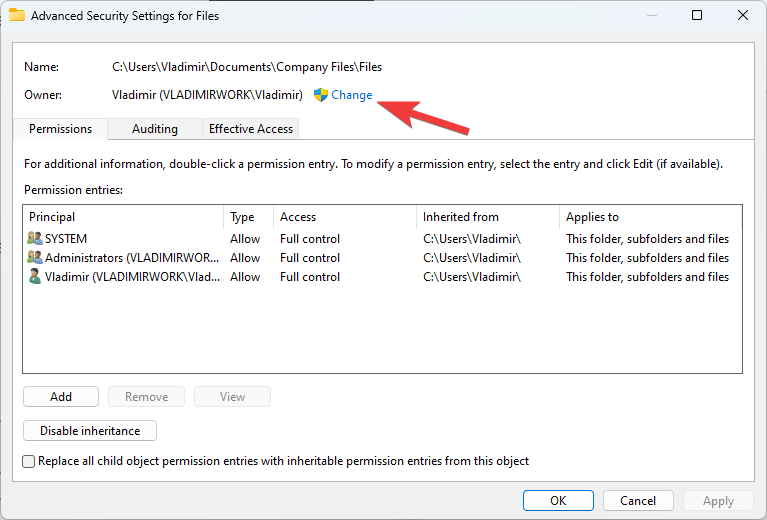Viewport: 767px width, 520px height.
Task: Switch to the Auditing tab
Action: pyautogui.click(x=154, y=129)
